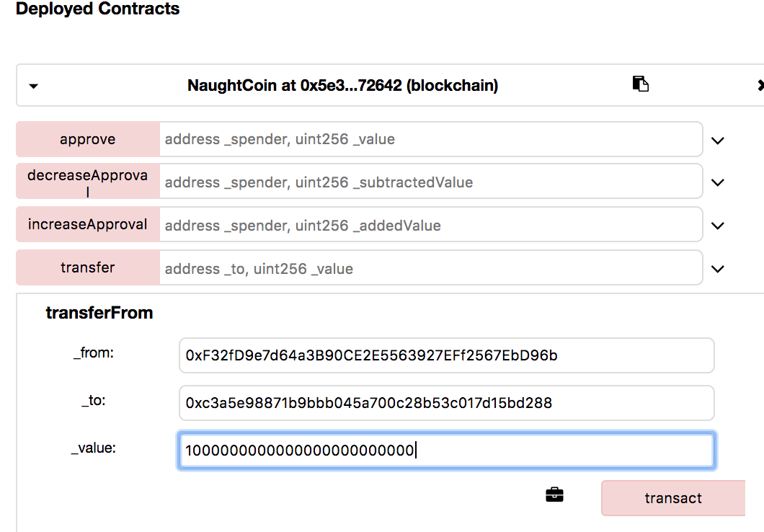Click the NaughtCoin contract title
This screenshot has height=532, width=764.
pyautogui.click(x=342, y=86)
